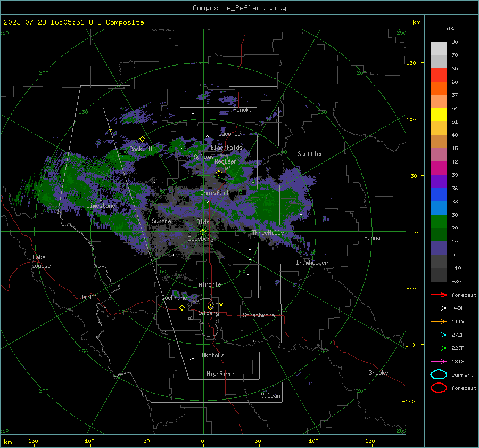Viewport: 479px width, 448px height.
Task: Click the Innisfail city label
Action: point(214,193)
